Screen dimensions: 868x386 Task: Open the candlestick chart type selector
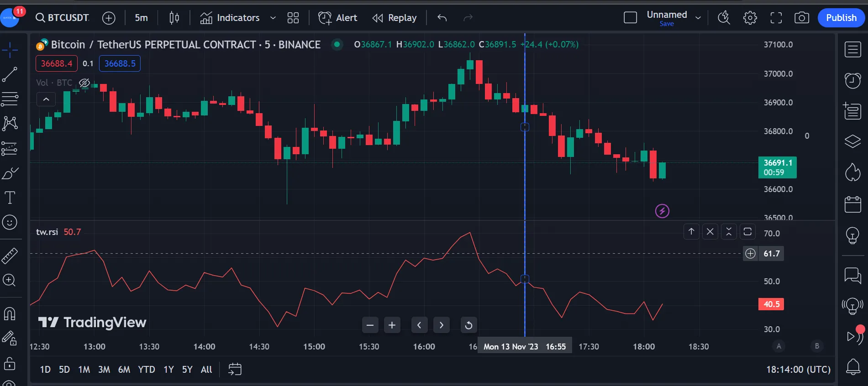click(x=174, y=18)
